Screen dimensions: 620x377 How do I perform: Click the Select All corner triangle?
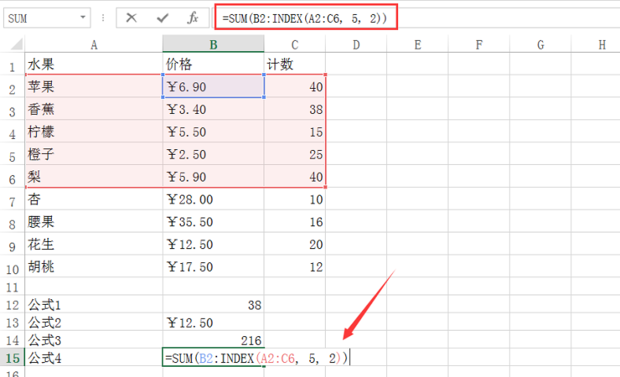pos(16,44)
